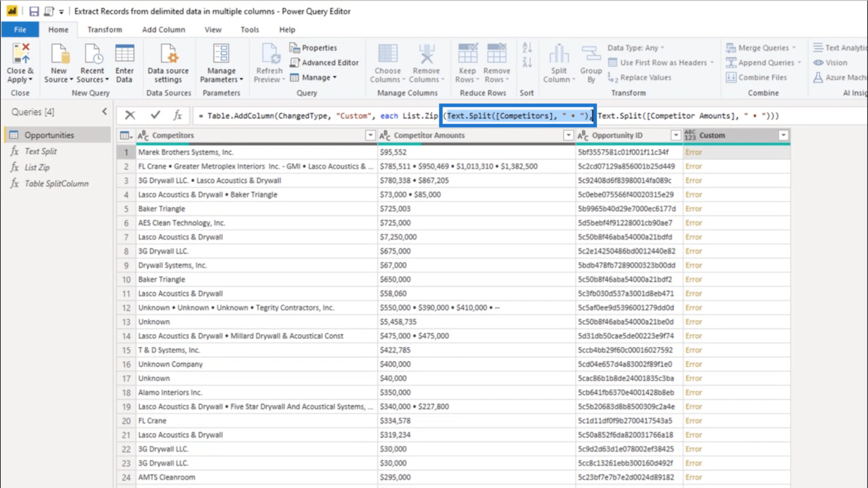
Task: Open the Custom column filter dropdown
Action: (x=783, y=135)
